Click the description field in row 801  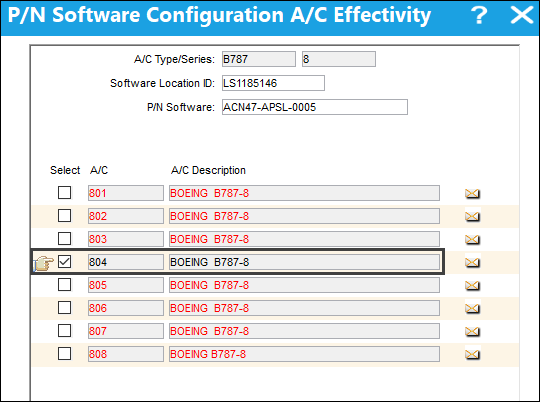click(x=304, y=193)
